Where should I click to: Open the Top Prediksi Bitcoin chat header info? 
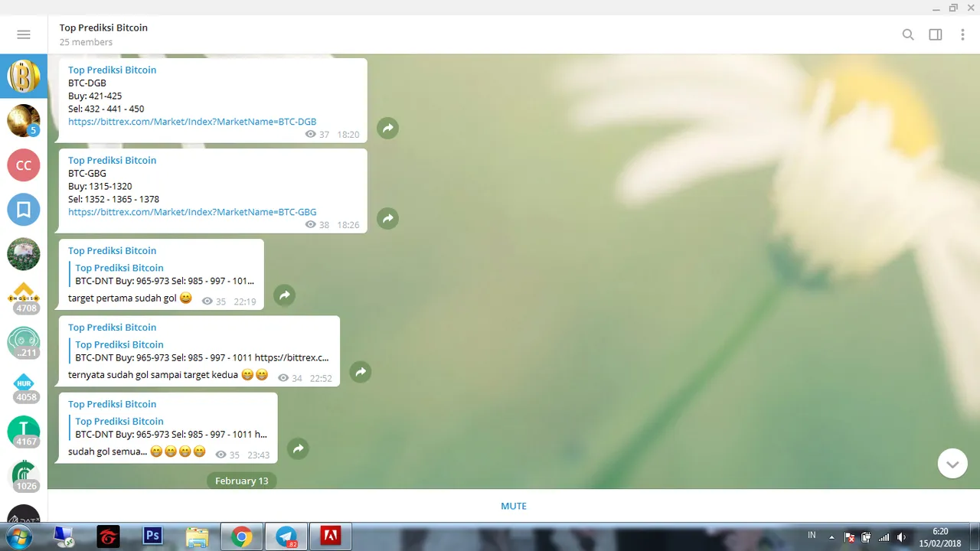click(x=103, y=28)
